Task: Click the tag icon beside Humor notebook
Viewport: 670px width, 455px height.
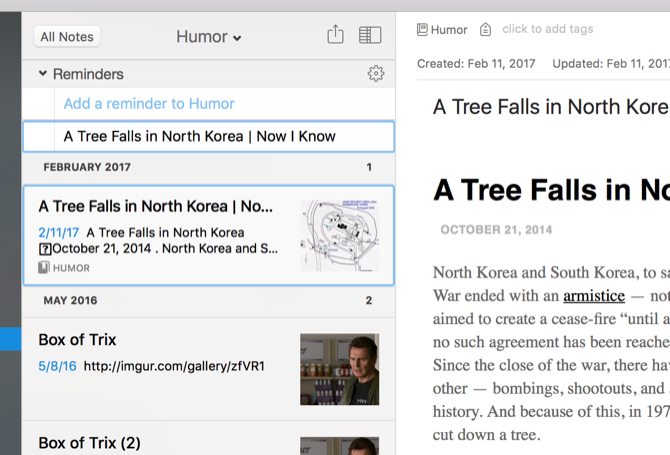Action: tap(485, 29)
